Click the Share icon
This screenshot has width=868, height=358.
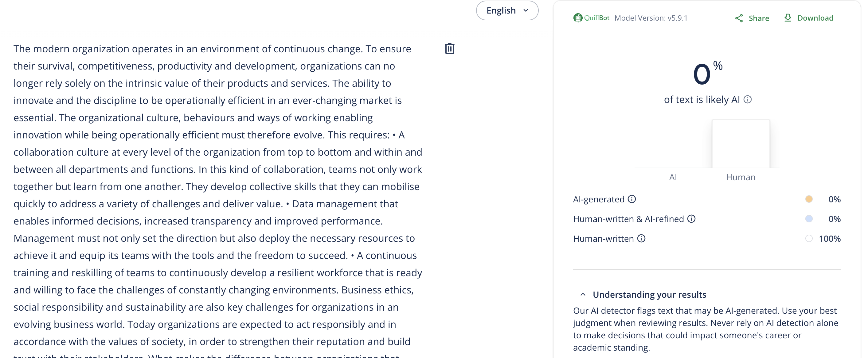coord(739,18)
